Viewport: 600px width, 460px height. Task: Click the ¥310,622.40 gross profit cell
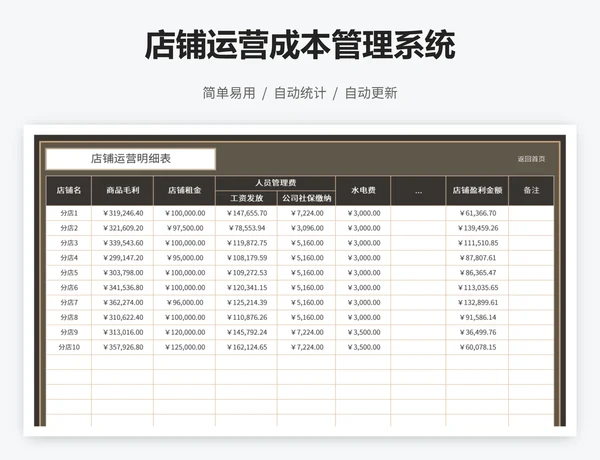coord(122,318)
